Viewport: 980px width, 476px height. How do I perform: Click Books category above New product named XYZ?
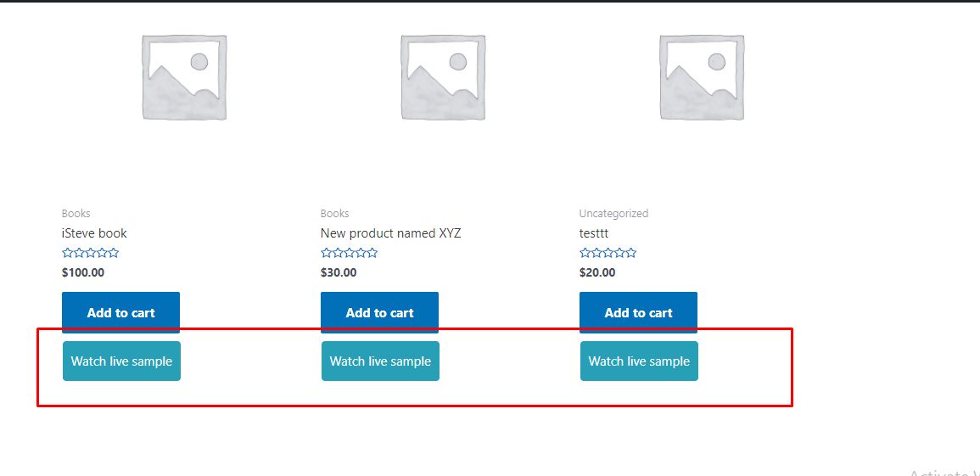pyautogui.click(x=334, y=214)
